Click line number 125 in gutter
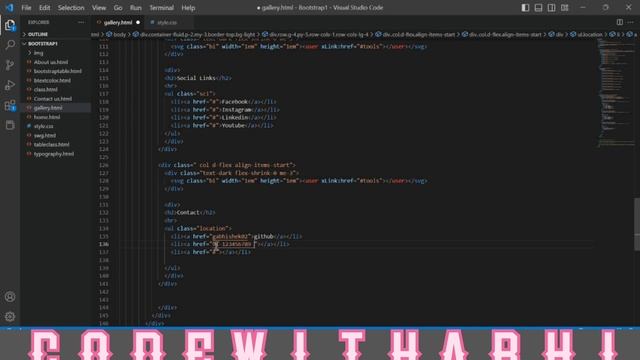This screenshot has width=640, height=360. pyautogui.click(x=104, y=157)
